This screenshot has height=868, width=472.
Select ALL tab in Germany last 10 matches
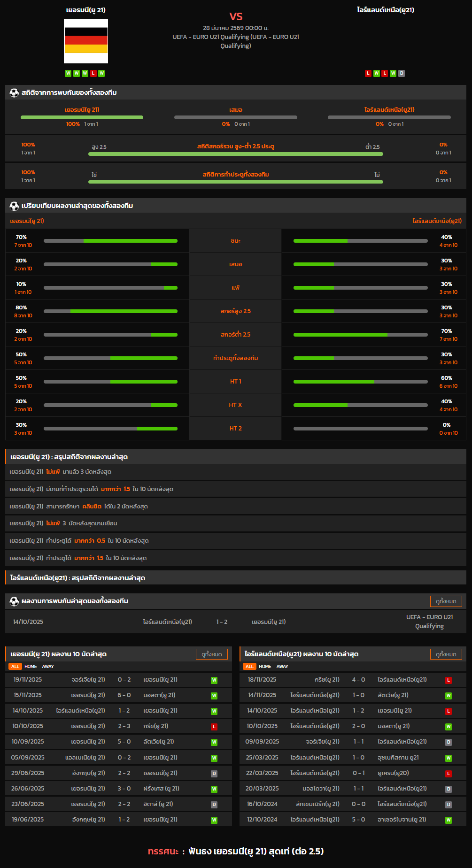(15, 667)
